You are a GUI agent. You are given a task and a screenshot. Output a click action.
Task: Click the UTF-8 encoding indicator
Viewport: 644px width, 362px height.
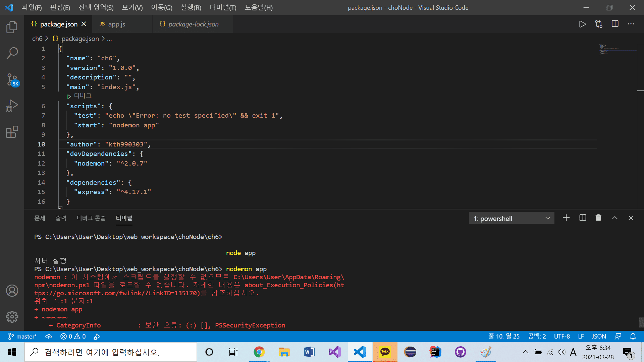(x=562, y=336)
